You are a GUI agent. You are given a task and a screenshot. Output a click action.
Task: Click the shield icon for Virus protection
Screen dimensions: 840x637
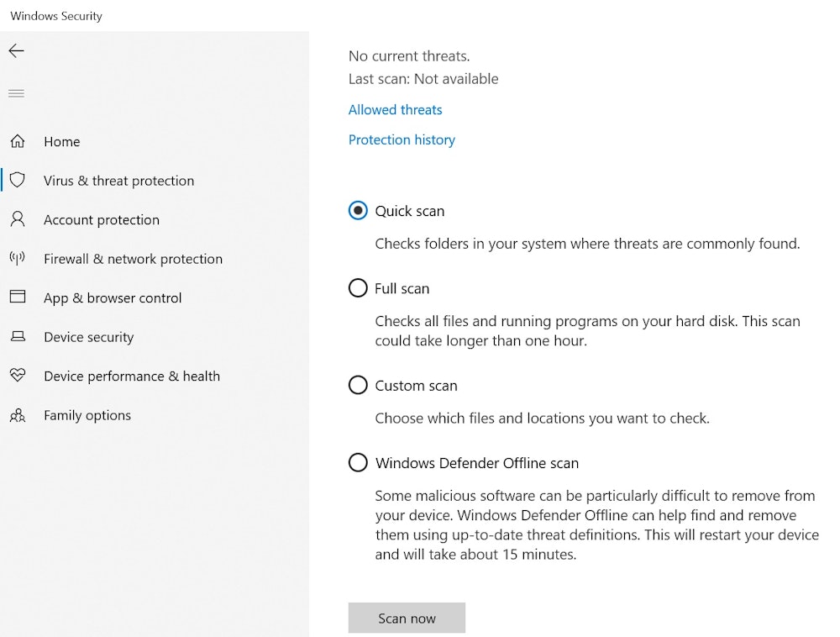coord(17,181)
